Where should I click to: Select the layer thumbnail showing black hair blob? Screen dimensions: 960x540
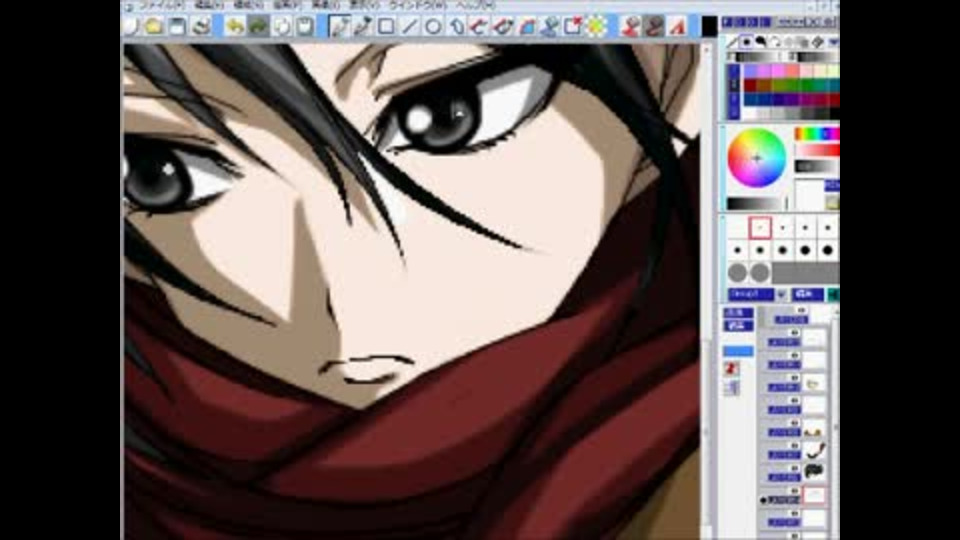(814, 471)
